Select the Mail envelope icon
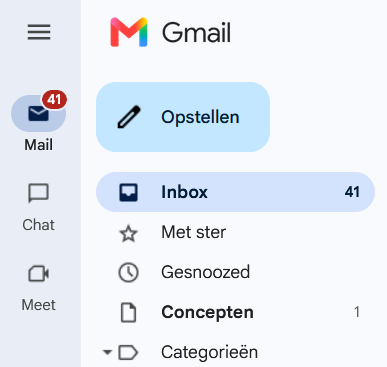 [x=38, y=113]
